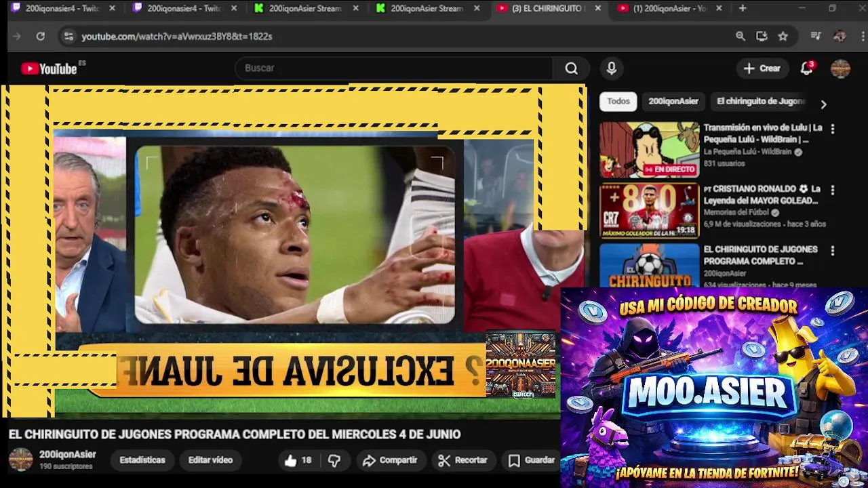
Task: Click the Guardar save button
Action: click(532, 460)
